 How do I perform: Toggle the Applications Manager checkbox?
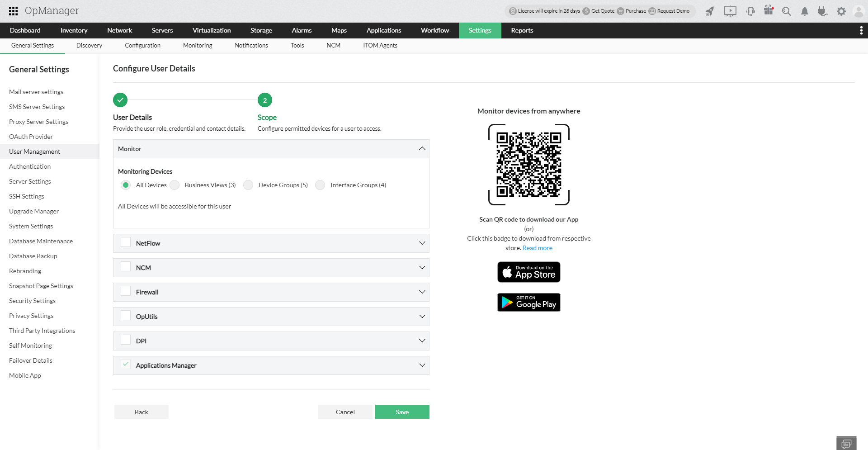pos(126,365)
